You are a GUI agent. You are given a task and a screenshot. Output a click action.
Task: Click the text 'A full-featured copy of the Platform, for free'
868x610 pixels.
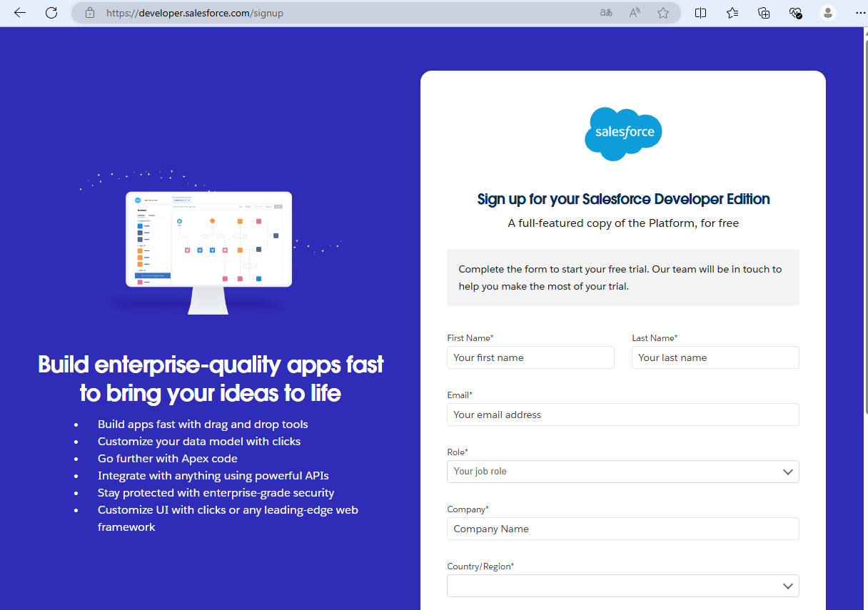coord(623,223)
